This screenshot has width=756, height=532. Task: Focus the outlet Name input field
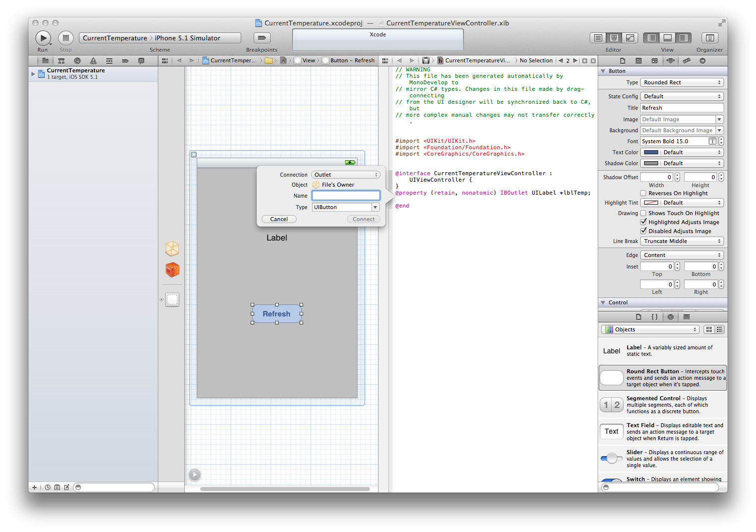346,196
